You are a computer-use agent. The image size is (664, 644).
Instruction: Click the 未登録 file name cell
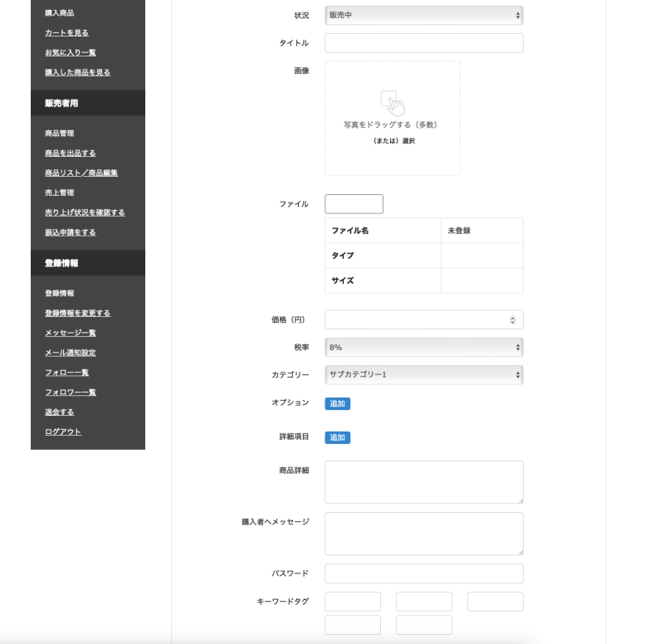point(482,231)
